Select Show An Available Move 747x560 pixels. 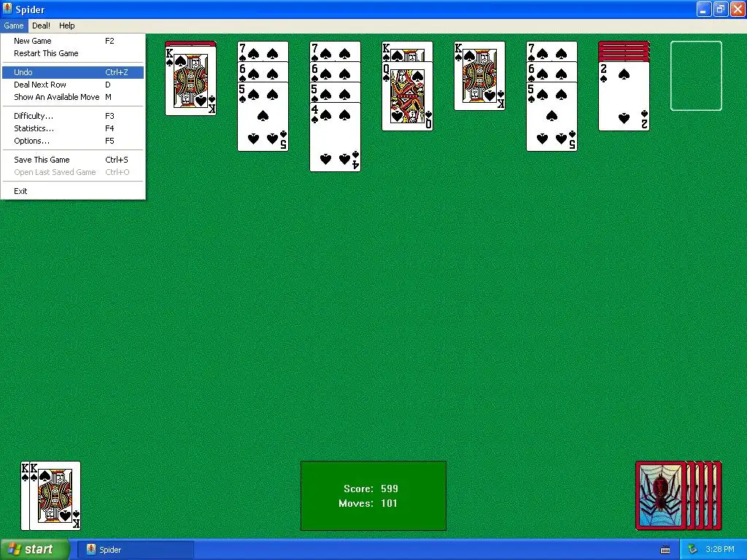click(73, 97)
